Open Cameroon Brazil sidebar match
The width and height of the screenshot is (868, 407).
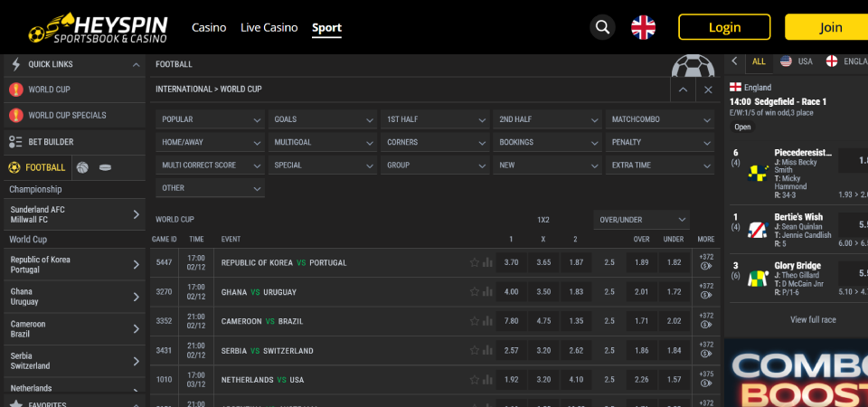point(75,329)
